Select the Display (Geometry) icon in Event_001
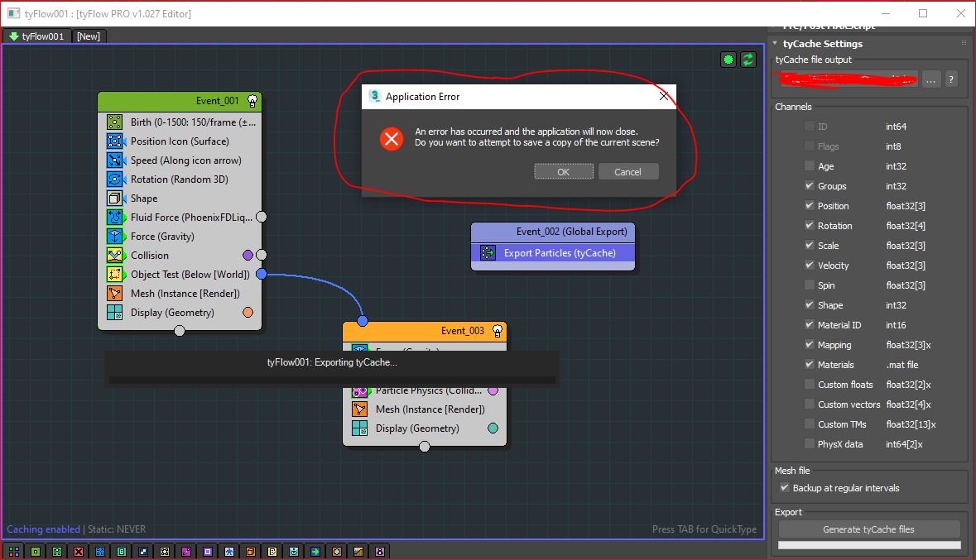The width and height of the screenshot is (976, 560). point(115,313)
